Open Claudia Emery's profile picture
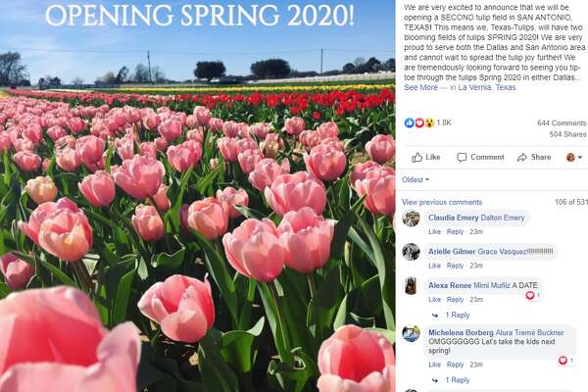 (411, 219)
